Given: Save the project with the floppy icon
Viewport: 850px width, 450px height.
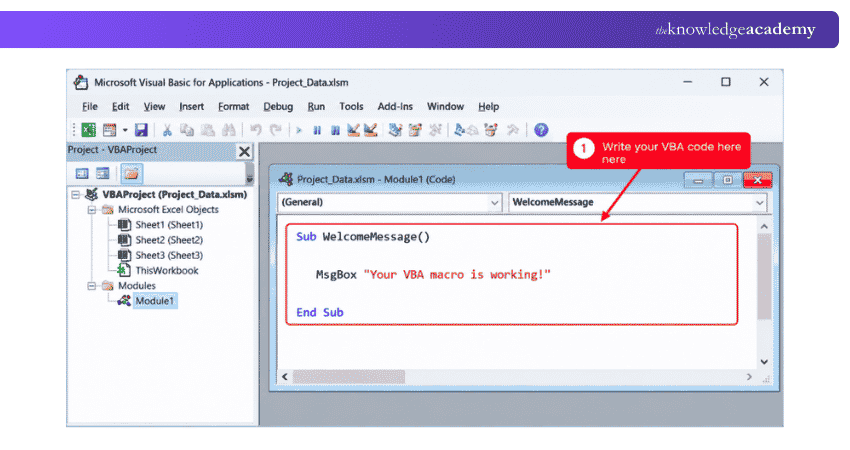Looking at the screenshot, I should coord(141,130).
